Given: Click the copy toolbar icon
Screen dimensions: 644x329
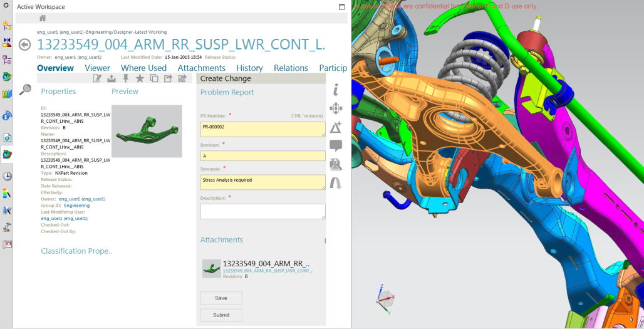Looking at the screenshot, I should pyautogui.click(x=154, y=78).
